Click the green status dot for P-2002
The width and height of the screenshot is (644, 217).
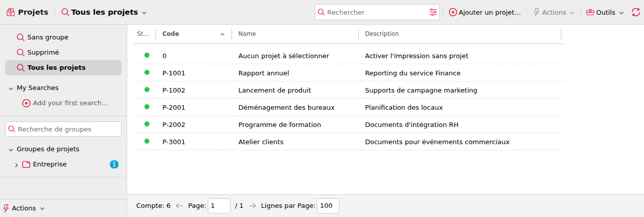click(x=147, y=124)
